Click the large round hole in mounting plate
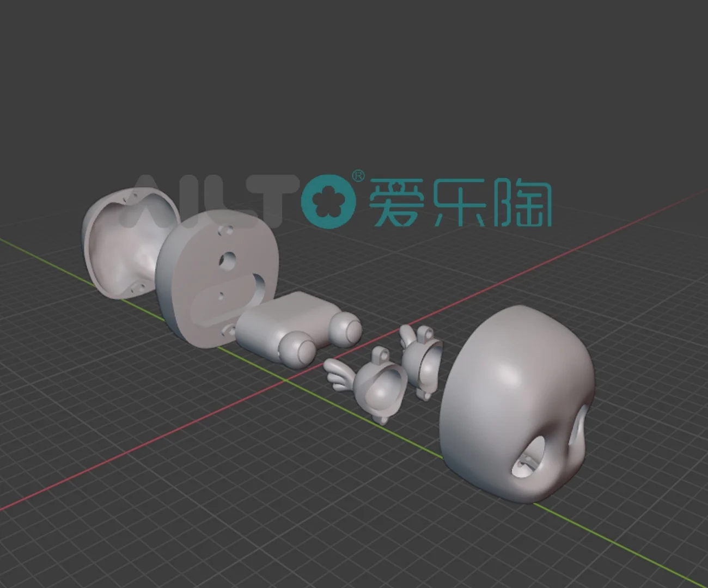This screenshot has width=708, height=588. coord(228,261)
